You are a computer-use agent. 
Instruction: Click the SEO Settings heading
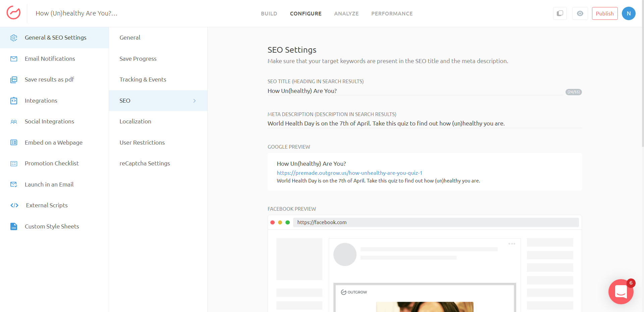pyautogui.click(x=292, y=50)
